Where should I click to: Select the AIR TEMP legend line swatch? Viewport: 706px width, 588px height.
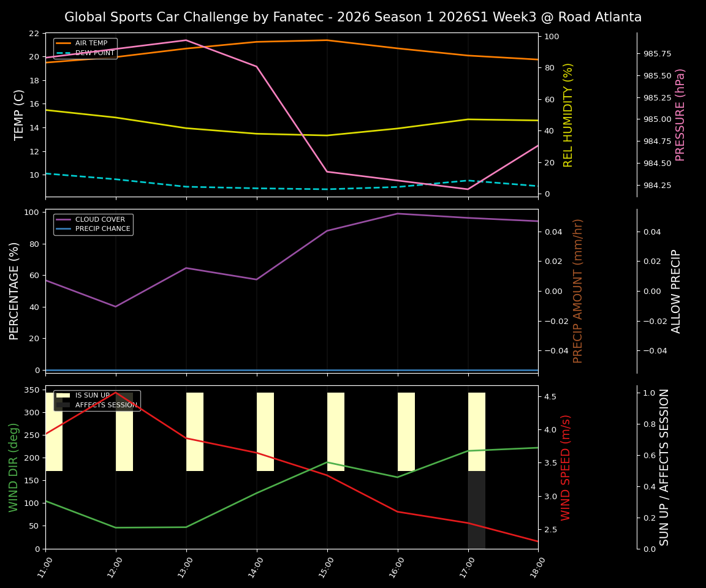tap(63, 43)
